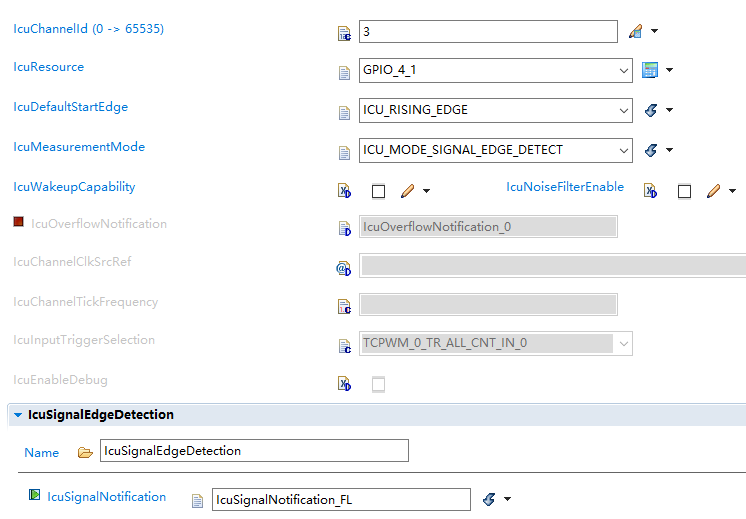Click the folder icon next to Name field

pyautogui.click(x=85, y=452)
